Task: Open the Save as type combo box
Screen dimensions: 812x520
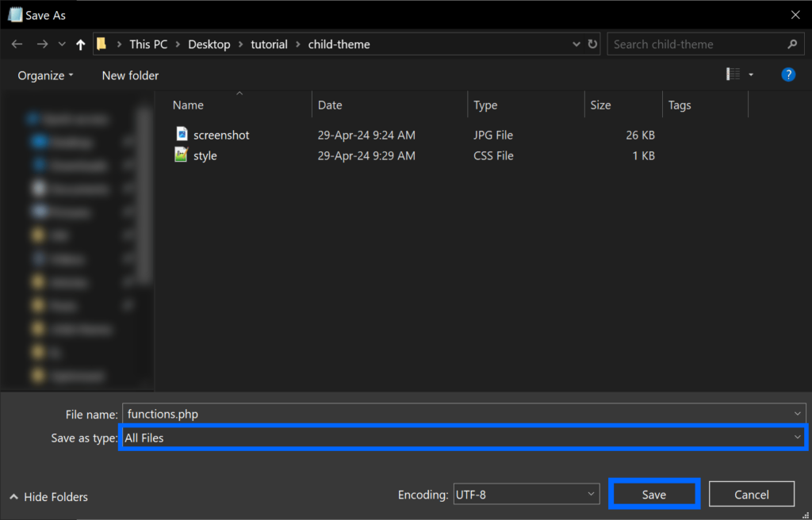Action: [x=463, y=438]
